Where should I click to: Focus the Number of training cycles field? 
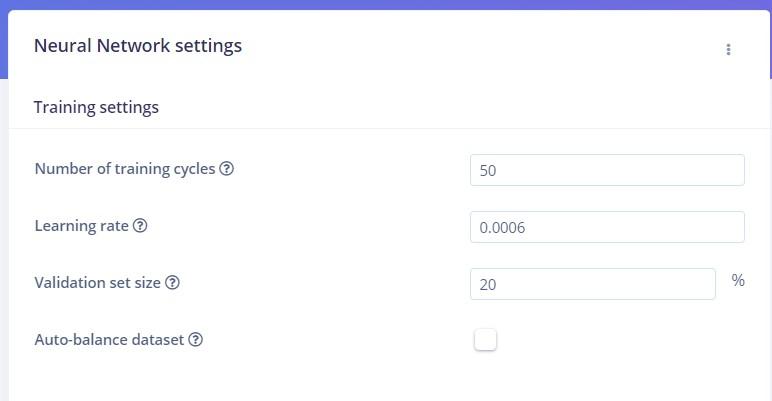click(607, 170)
